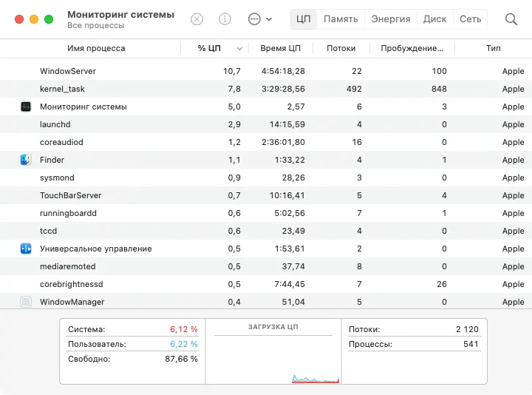The width and height of the screenshot is (532, 395).
Task: Switch to the Диск tab
Action: click(x=434, y=19)
